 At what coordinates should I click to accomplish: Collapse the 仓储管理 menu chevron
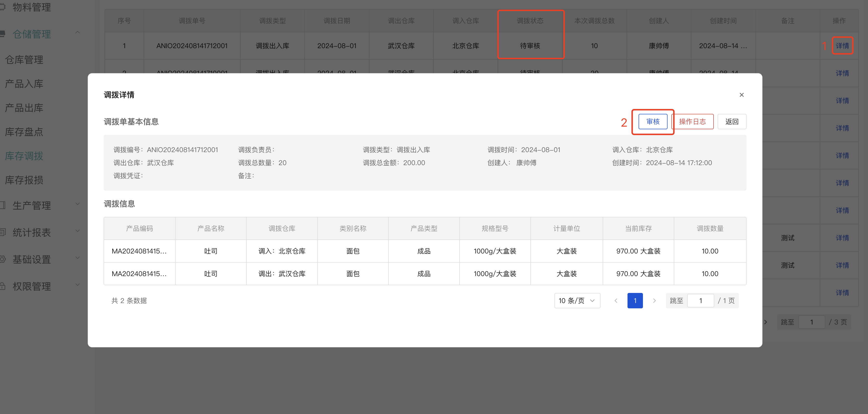[78, 33]
